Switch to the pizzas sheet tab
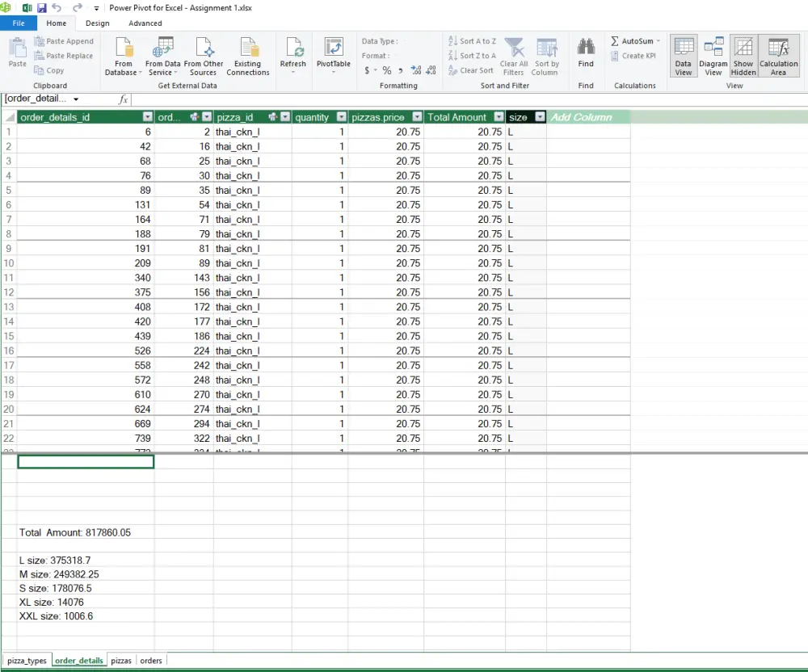The width and height of the screenshot is (808, 672). [121, 660]
